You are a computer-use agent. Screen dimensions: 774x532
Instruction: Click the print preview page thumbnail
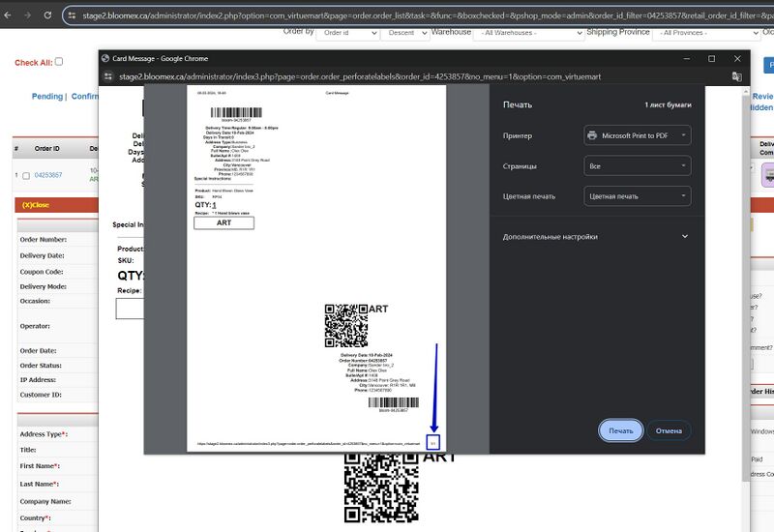[316, 268]
